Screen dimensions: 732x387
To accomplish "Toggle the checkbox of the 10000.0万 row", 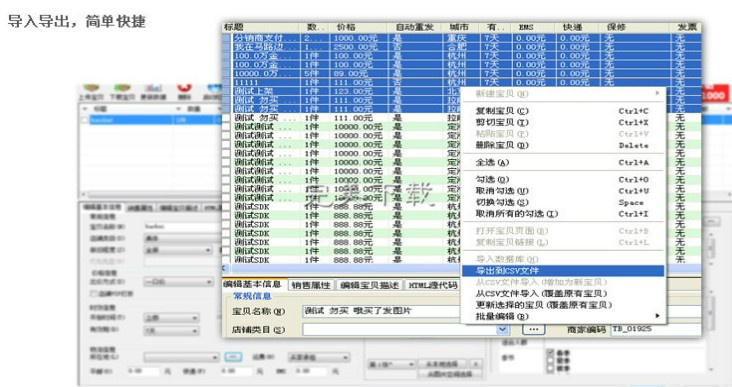I will (226, 73).
